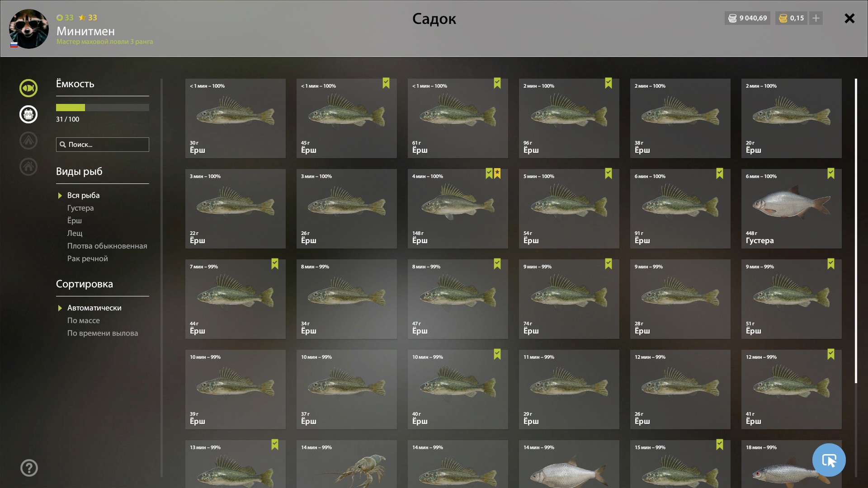Filter list by Рак речной
The height and width of the screenshot is (488, 868).
pyautogui.click(x=88, y=258)
